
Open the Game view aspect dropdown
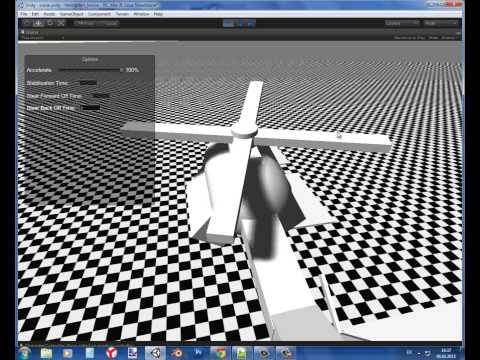click(42, 38)
